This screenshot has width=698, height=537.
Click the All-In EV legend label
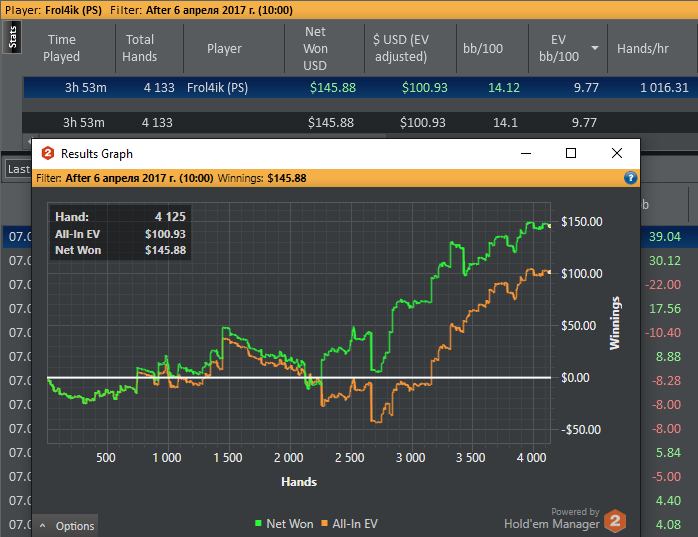pyautogui.click(x=355, y=524)
